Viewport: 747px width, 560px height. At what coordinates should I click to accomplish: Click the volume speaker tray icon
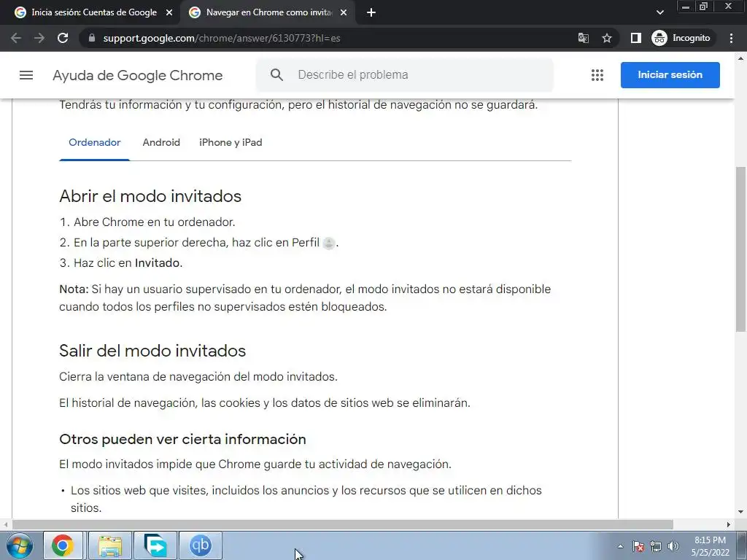673,546
